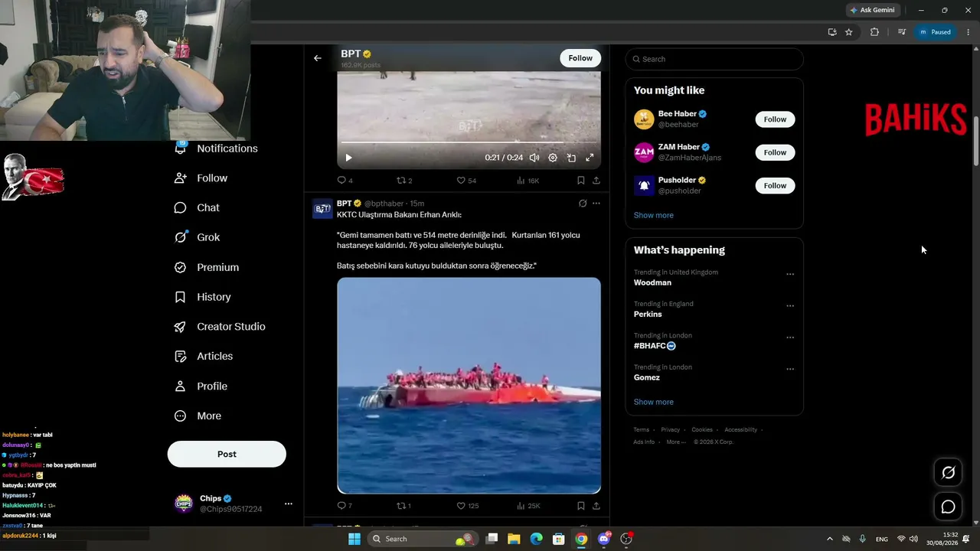Repost the video post with 2 reposts

(404, 181)
